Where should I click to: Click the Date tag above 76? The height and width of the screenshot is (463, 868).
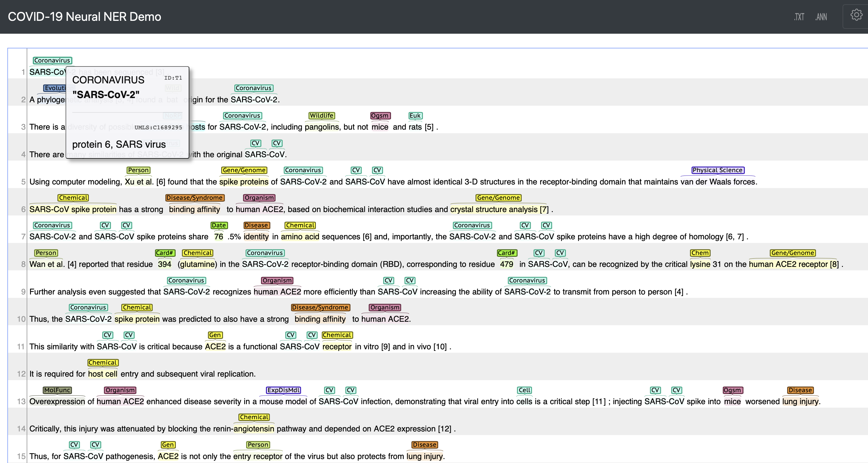[x=219, y=225]
